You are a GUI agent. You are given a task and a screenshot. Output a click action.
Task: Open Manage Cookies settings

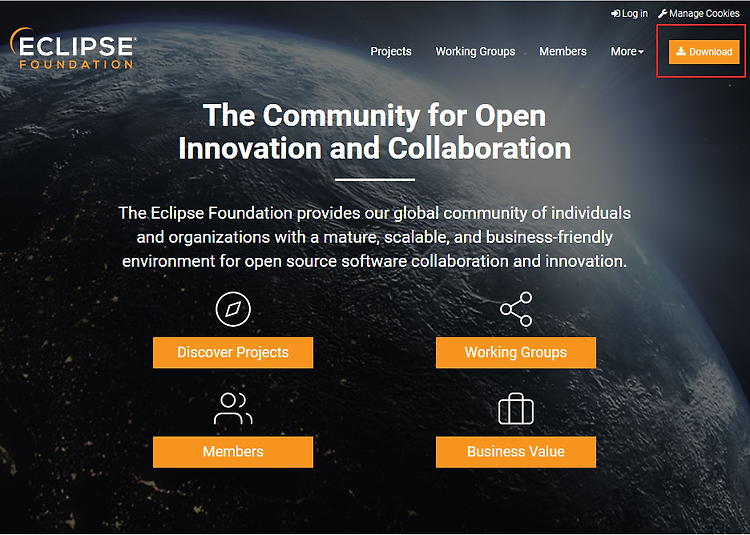(699, 13)
